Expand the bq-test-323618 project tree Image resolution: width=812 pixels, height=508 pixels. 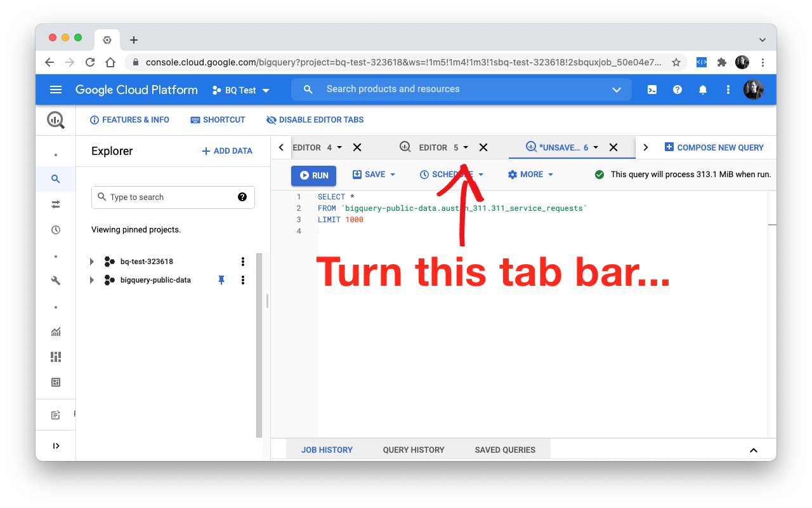pyautogui.click(x=92, y=262)
